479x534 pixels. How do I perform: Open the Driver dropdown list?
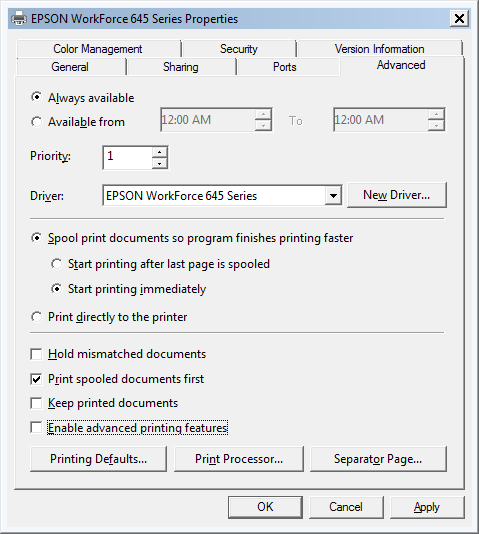(x=333, y=195)
